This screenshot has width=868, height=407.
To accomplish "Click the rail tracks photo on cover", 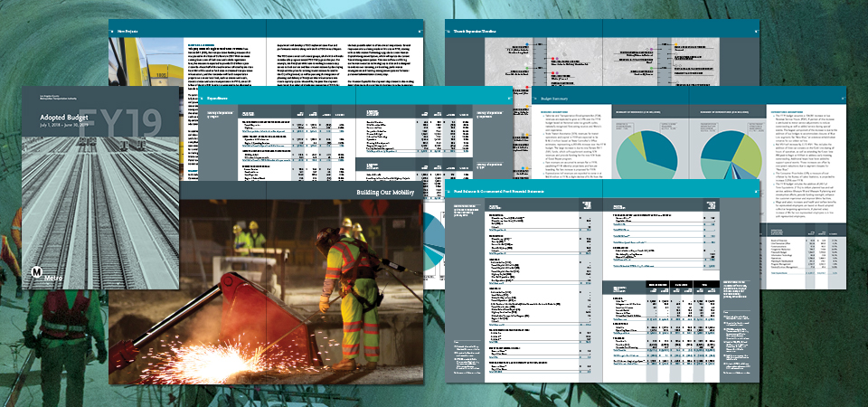I will [99, 208].
